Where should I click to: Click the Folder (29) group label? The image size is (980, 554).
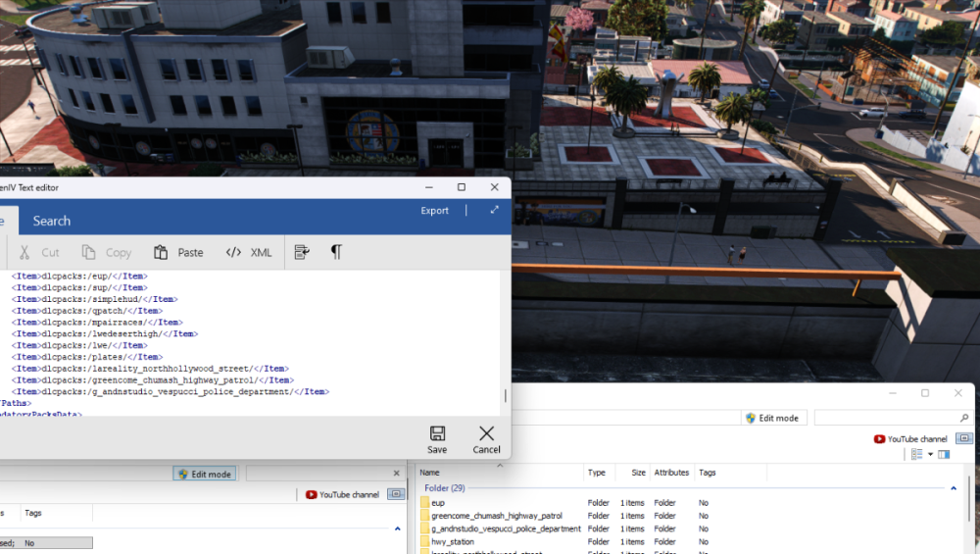[x=444, y=488]
